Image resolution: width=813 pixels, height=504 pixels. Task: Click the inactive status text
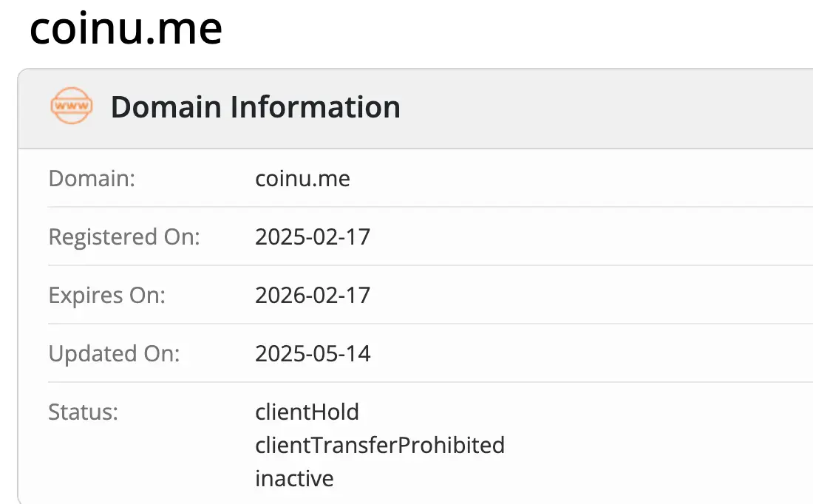point(294,478)
